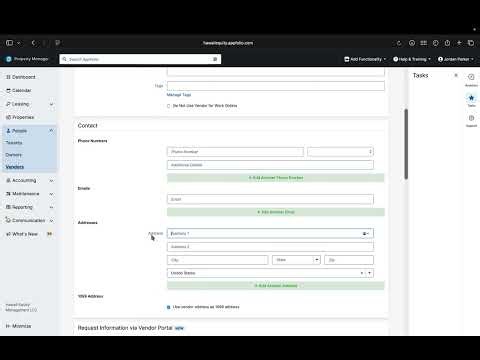
Task: Click the Communication sidebar icon
Action: click(x=8, y=220)
